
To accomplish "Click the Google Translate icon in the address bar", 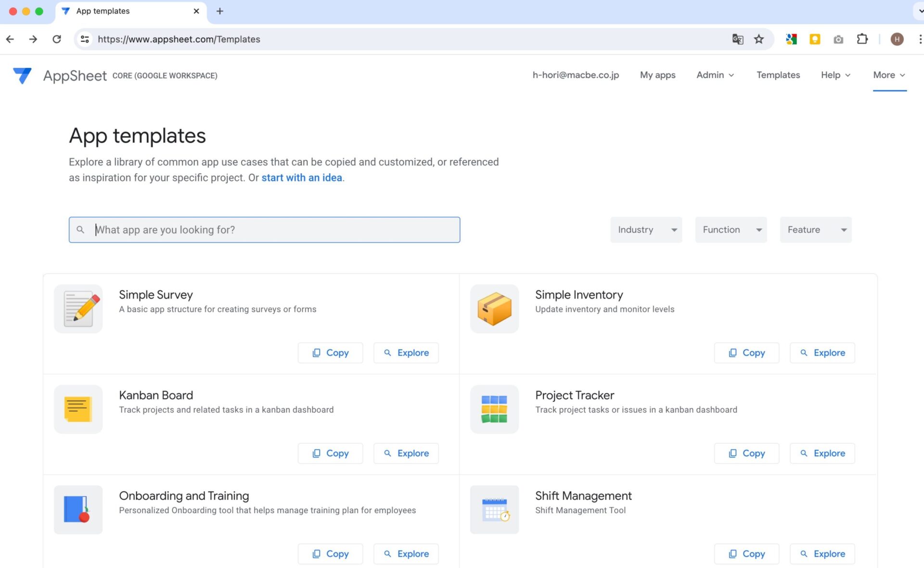I will pyautogui.click(x=738, y=39).
